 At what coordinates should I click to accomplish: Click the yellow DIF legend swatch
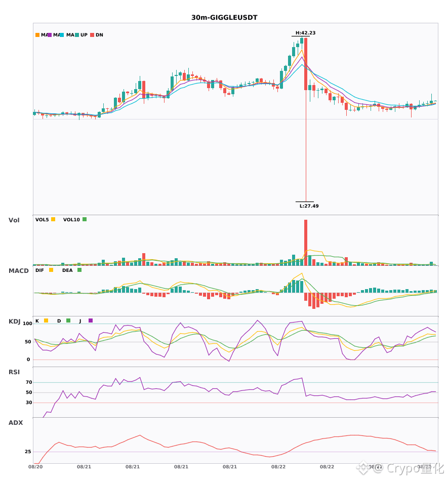coord(51,270)
